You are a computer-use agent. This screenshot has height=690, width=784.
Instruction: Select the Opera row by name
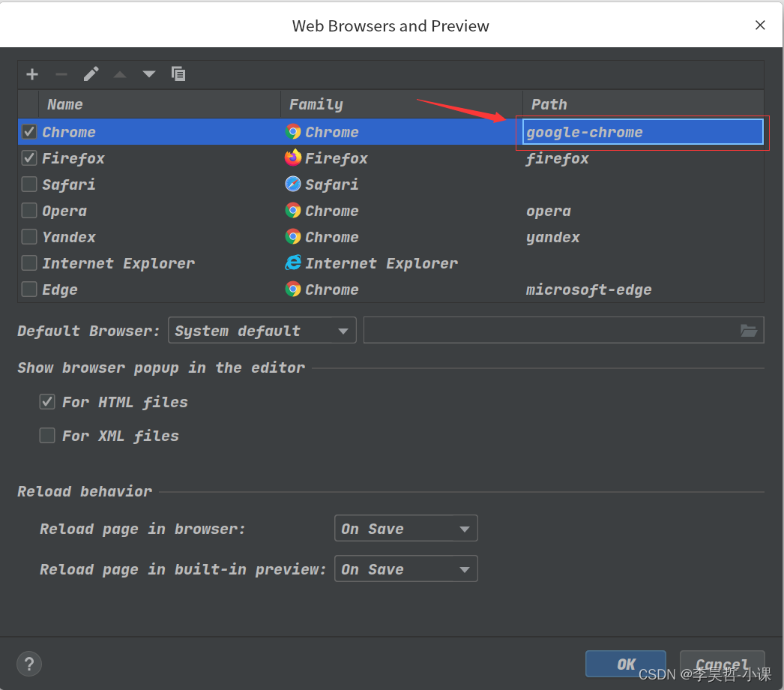pos(64,211)
